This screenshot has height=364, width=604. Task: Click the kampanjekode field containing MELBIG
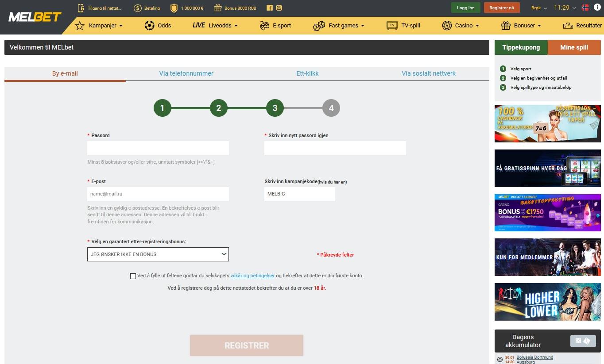(x=300, y=194)
